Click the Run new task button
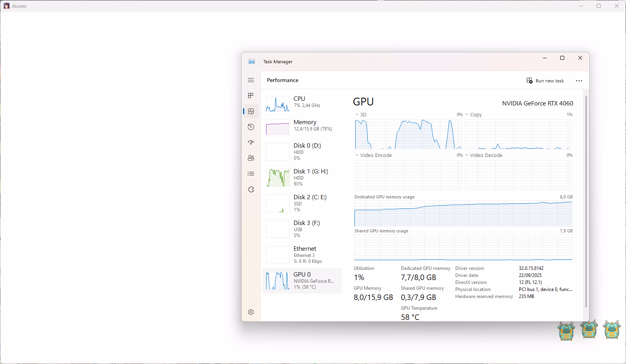The width and height of the screenshot is (626, 364). [x=545, y=81]
